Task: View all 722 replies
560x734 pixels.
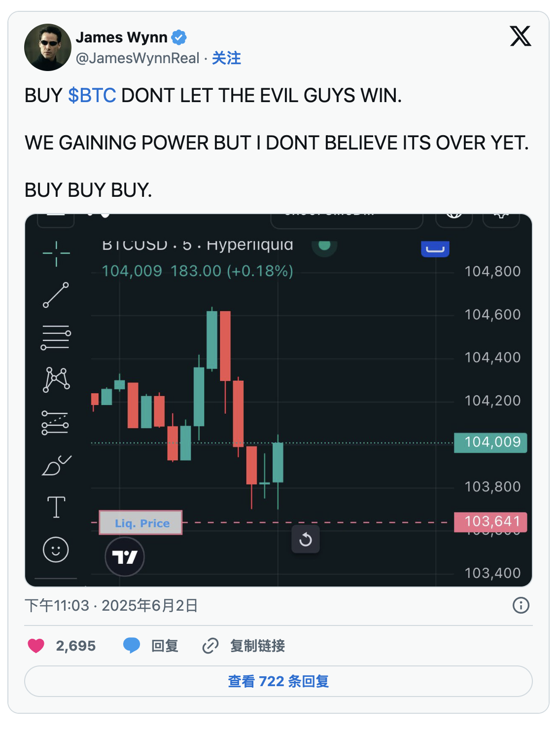Action: point(279,681)
